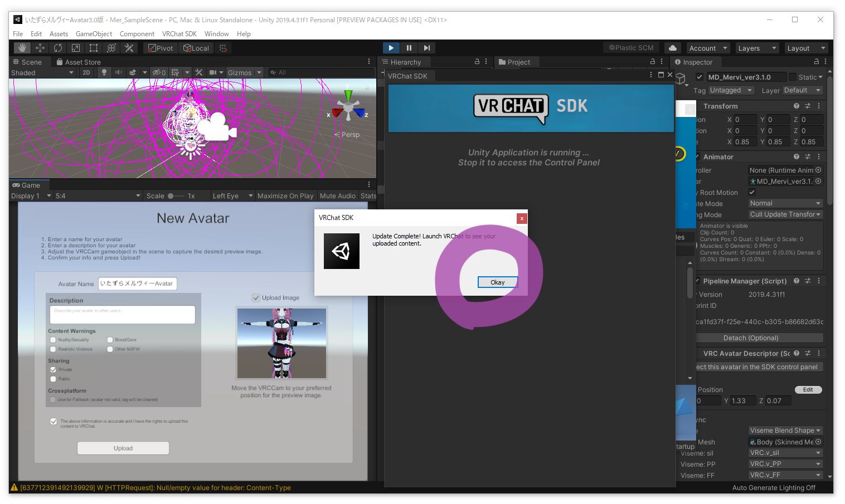Screen dimensions: 845x504
Task: Open Transform component help icon
Action: click(797, 106)
